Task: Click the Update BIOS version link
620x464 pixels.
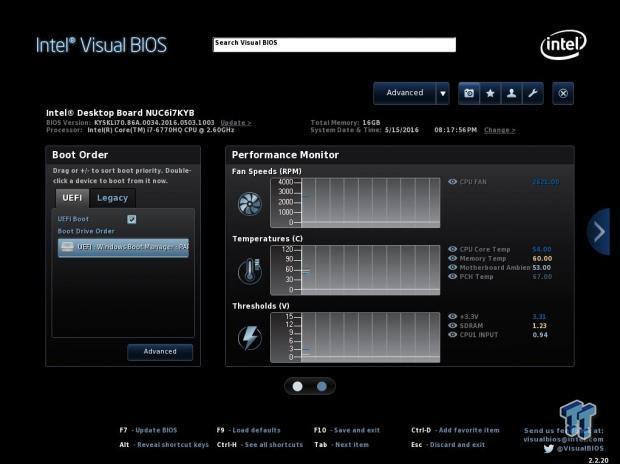Action: point(236,123)
